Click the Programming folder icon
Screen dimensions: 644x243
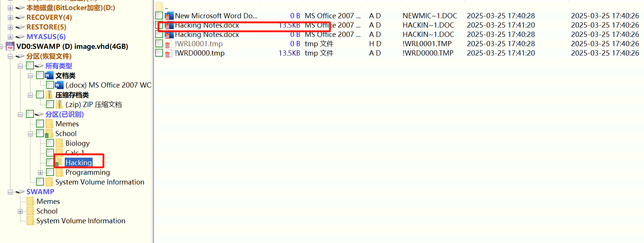point(59,172)
